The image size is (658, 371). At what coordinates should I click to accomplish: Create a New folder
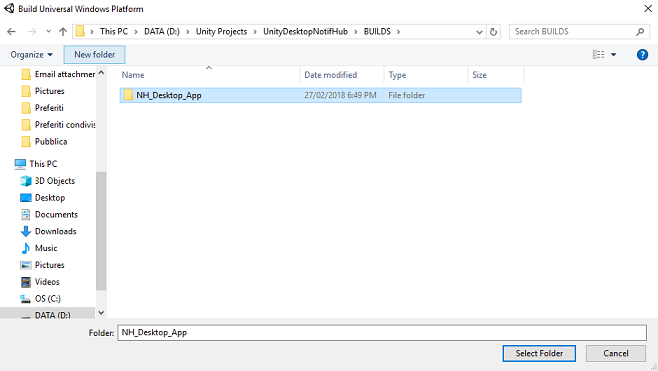(x=94, y=55)
